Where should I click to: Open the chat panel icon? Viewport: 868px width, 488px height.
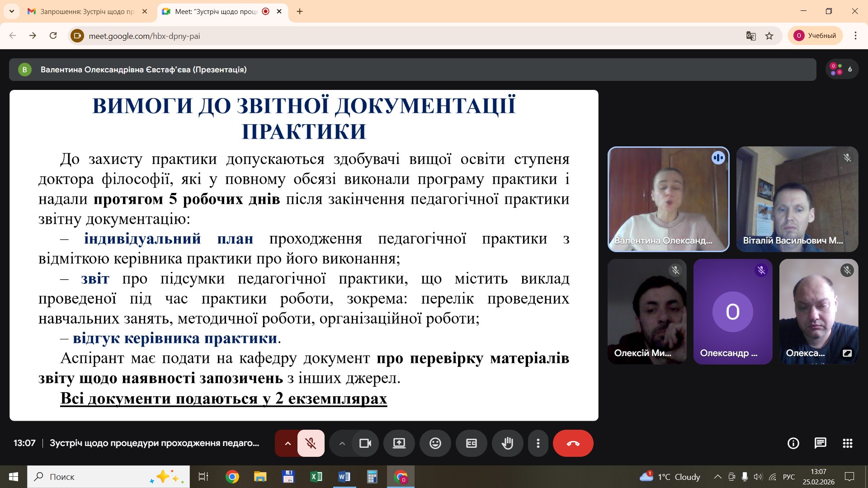(x=820, y=443)
